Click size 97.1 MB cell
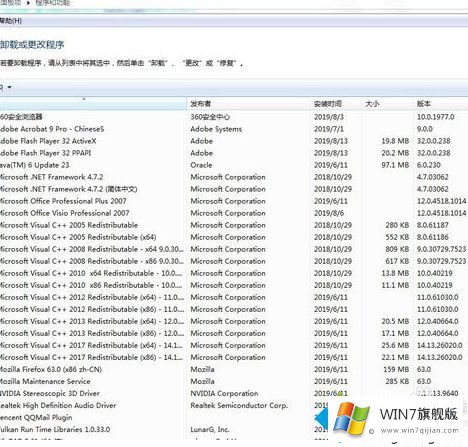 point(395,165)
